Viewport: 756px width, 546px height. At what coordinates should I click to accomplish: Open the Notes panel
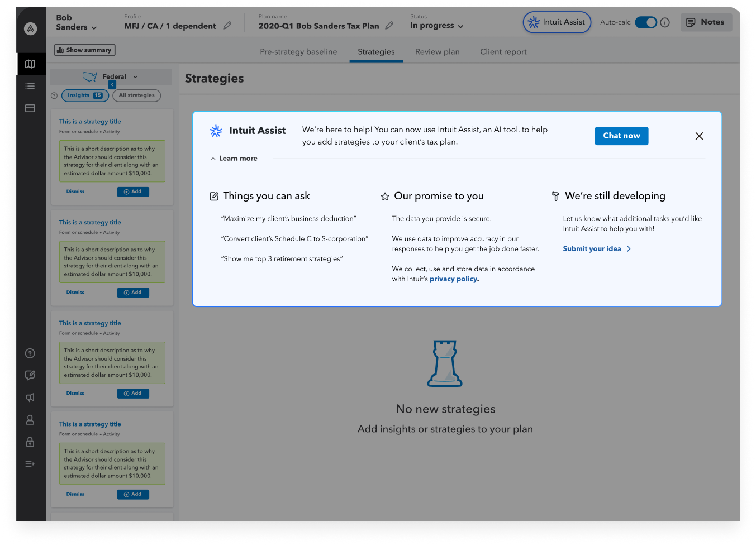tap(706, 22)
